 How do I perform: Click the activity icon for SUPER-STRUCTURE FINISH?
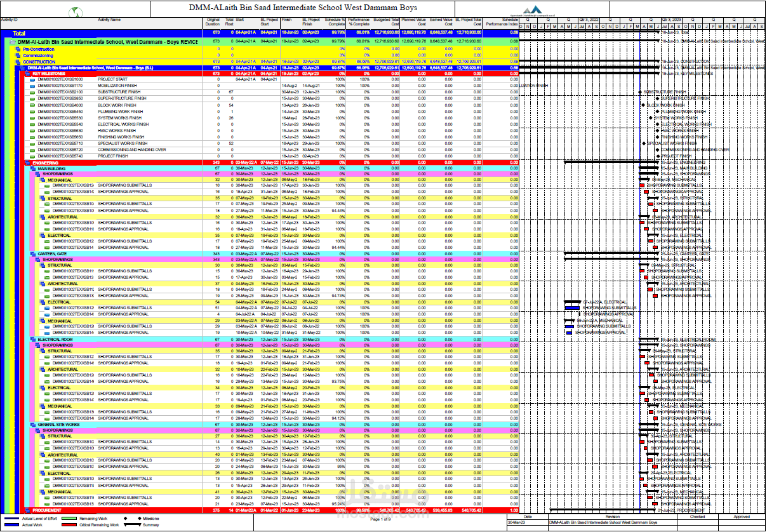(x=32, y=98)
